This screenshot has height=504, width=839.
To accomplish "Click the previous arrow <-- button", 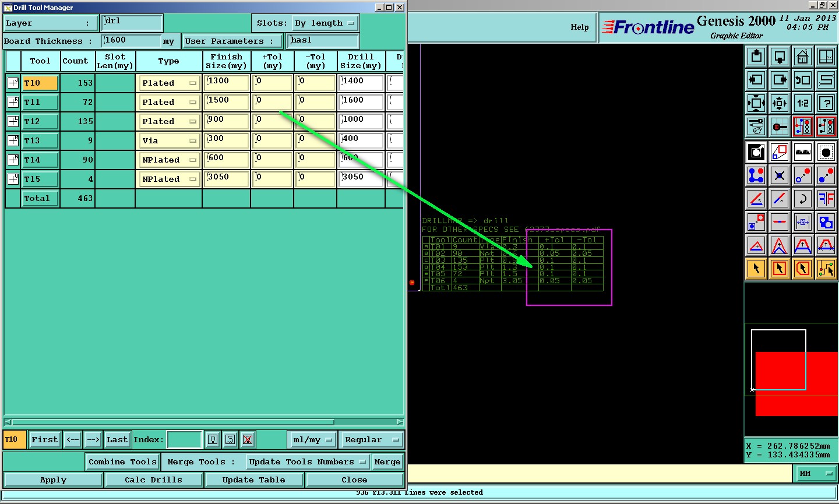I will (72, 439).
